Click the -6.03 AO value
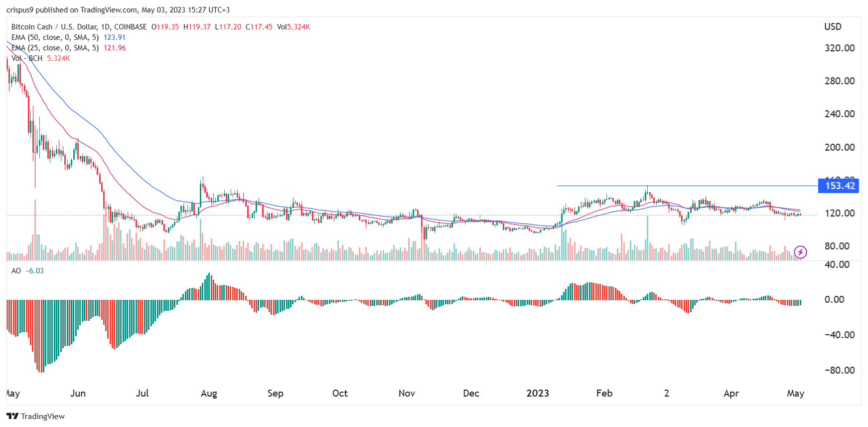The image size is (868, 427). (x=34, y=271)
